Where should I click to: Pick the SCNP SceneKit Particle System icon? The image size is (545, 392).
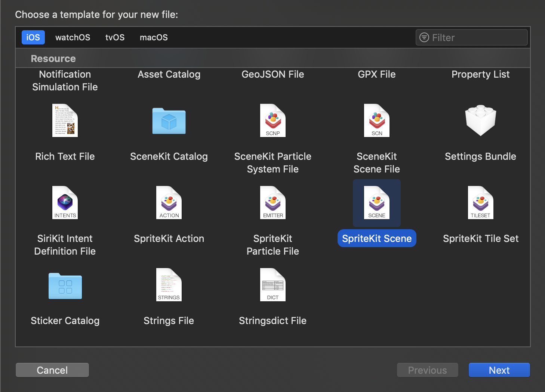point(273,121)
